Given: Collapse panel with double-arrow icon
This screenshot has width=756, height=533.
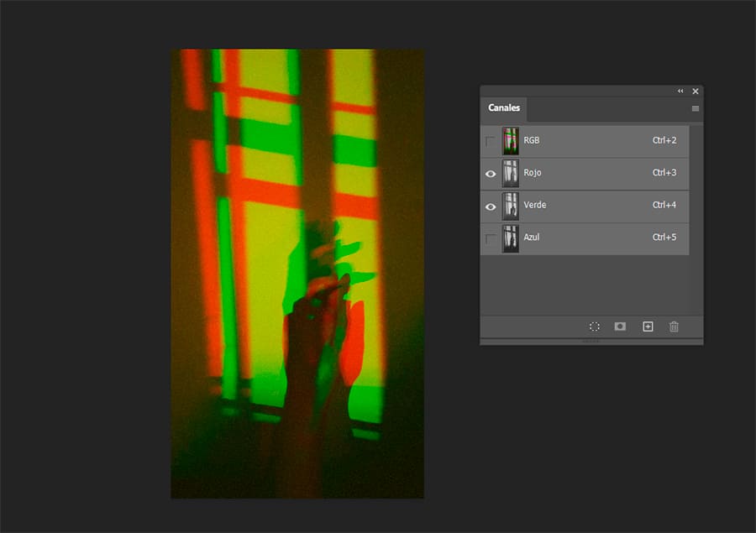Looking at the screenshot, I should (x=680, y=91).
